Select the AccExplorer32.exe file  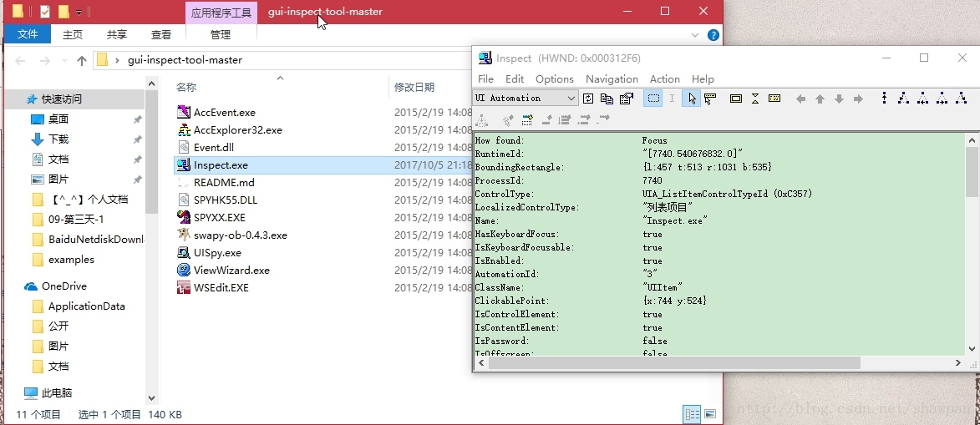click(237, 130)
